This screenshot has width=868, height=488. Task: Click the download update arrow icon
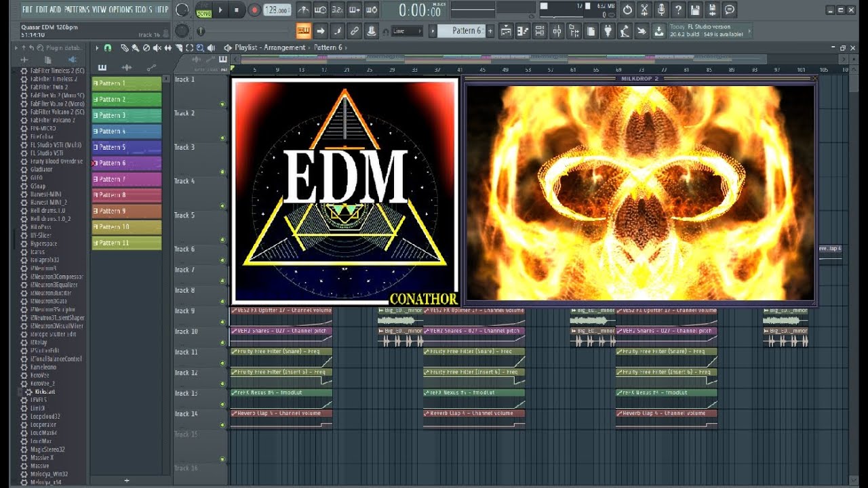click(x=658, y=30)
